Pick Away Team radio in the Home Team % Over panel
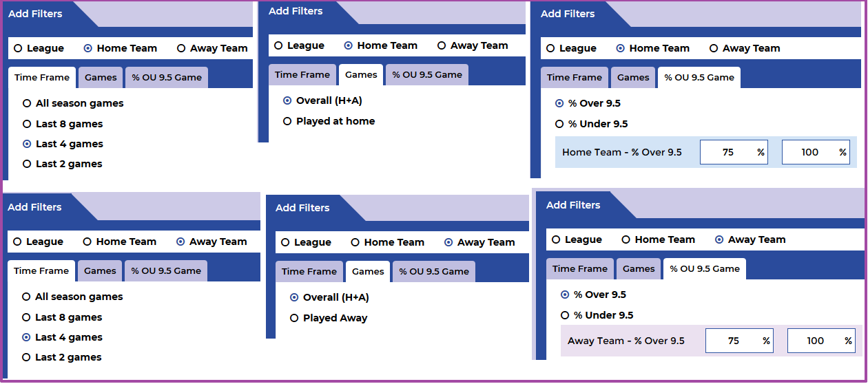Image resolution: width=868 pixels, height=384 pixels. (x=714, y=48)
